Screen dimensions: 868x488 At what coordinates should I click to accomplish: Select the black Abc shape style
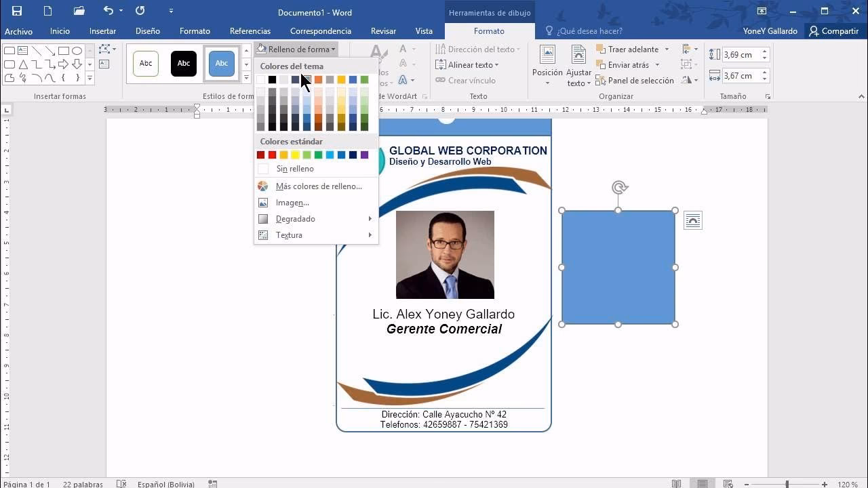point(184,64)
